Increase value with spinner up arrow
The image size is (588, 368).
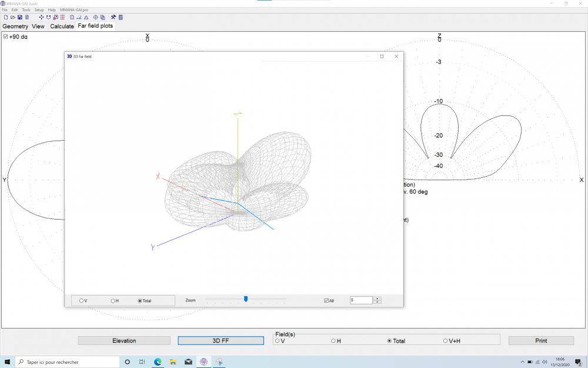377,299
